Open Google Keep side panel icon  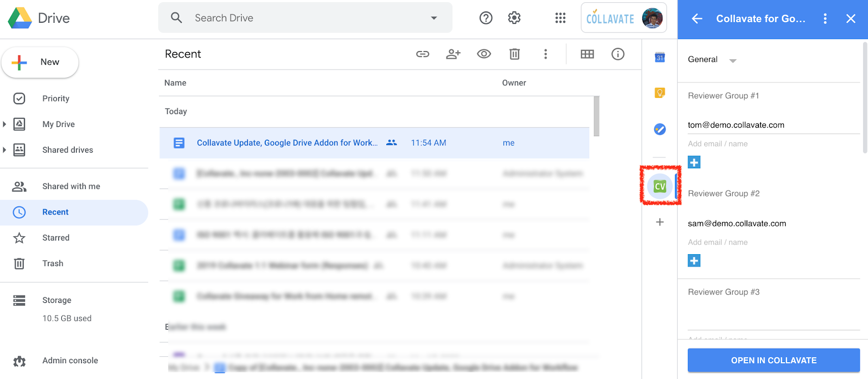pyautogui.click(x=660, y=93)
